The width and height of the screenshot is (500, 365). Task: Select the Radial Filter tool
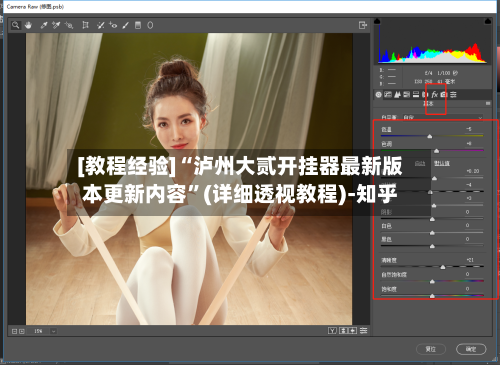click(150, 25)
